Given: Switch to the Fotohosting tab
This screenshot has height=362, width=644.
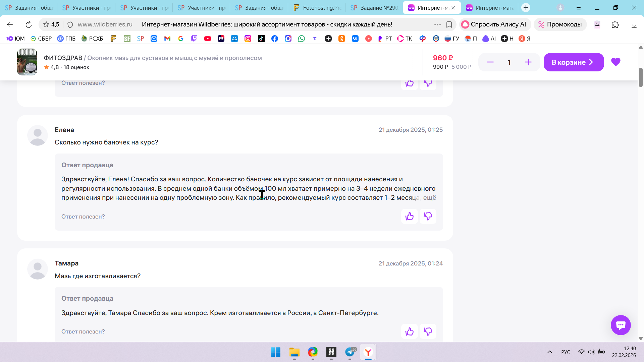Looking at the screenshot, I should tap(316, 8).
